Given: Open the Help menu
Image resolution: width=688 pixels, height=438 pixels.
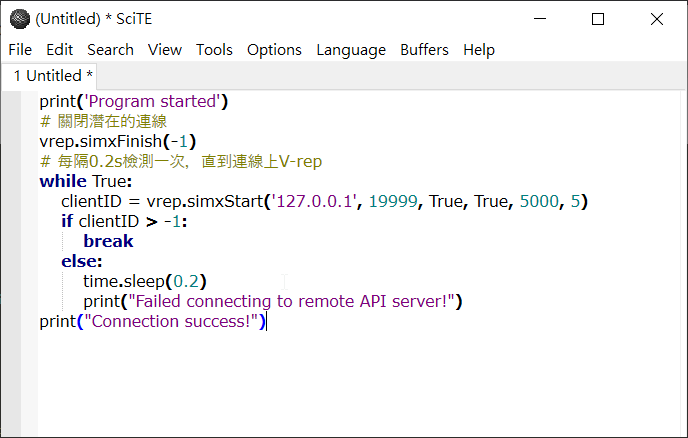Looking at the screenshot, I should point(479,50).
